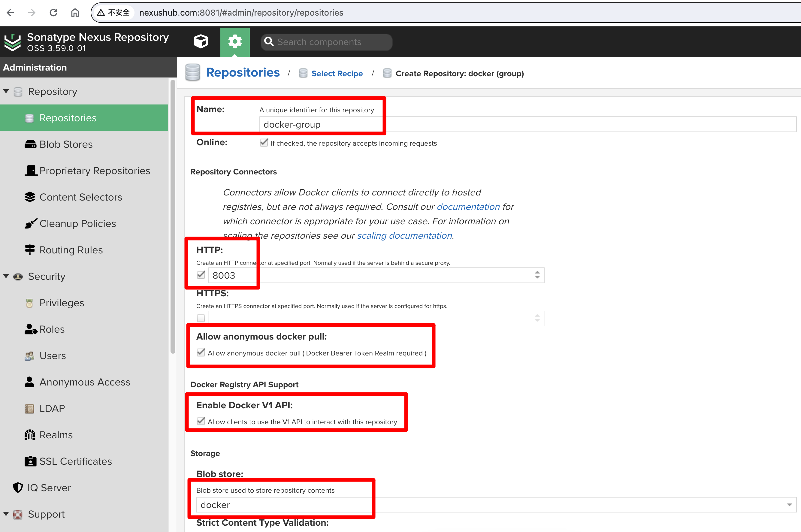801x532 pixels.
Task: Click the Name input field
Action: click(528, 125)
